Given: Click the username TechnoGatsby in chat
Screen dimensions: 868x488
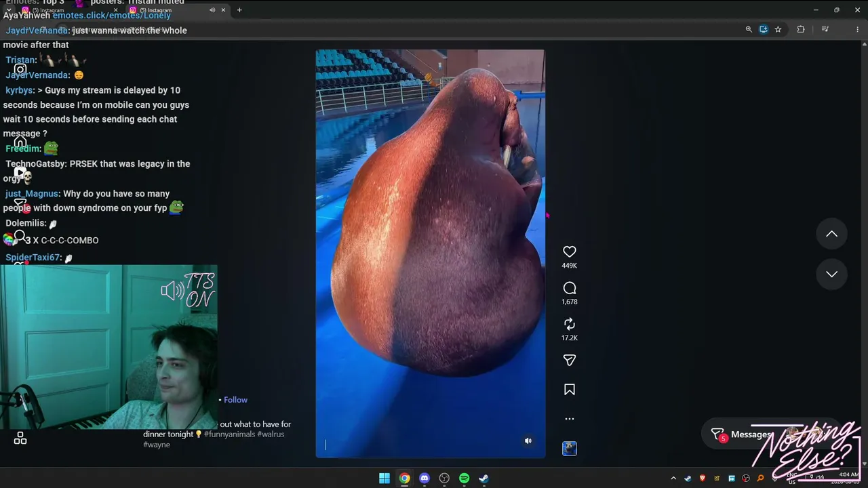Looking at the screenshot, I should coord(36,163).
